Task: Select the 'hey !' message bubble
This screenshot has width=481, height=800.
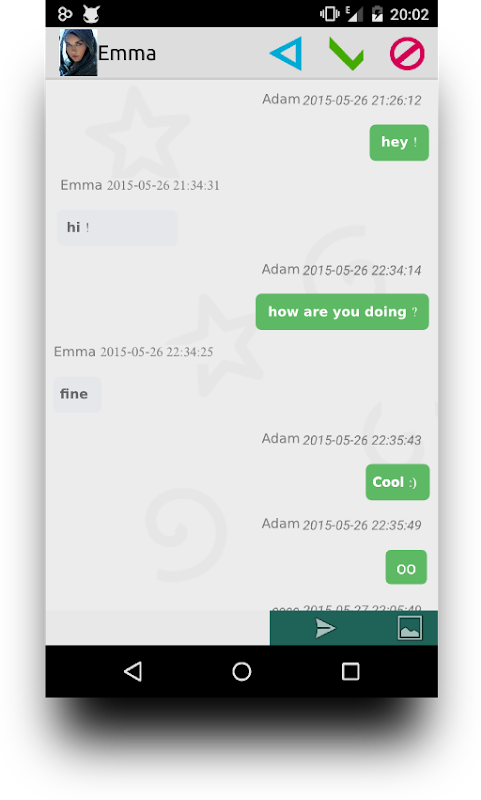Action: 399,142
